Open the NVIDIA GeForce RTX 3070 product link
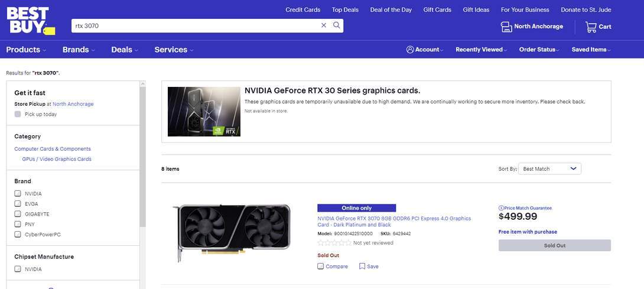This screenshot has width=644, height=289. click(x=394, y=221)
